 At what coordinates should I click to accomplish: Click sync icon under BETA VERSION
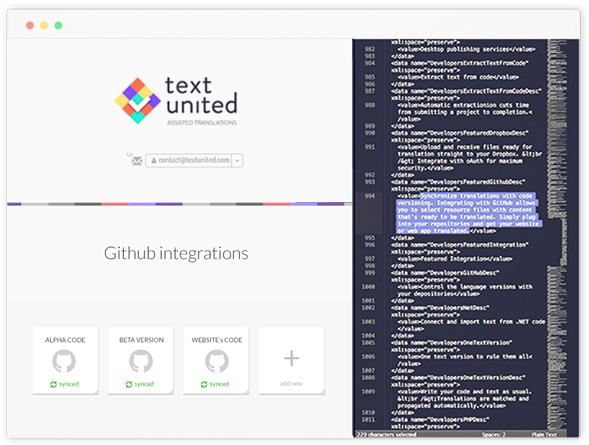coord(129,384)
